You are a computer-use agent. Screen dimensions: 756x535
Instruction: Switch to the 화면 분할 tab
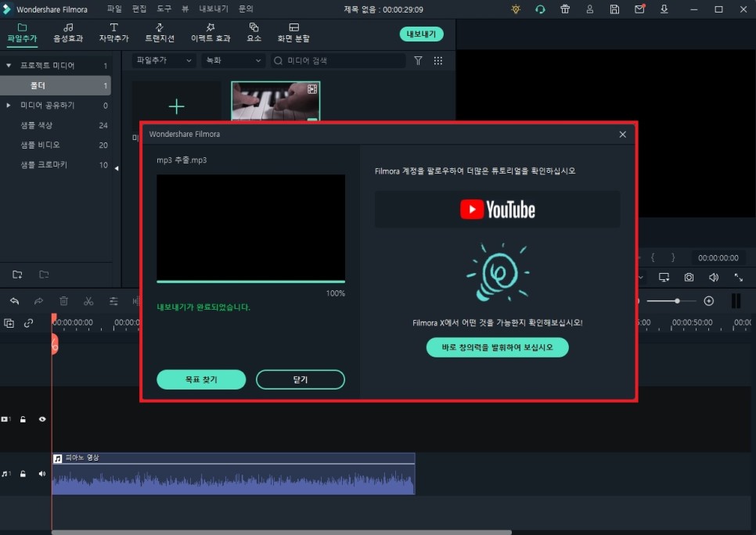[x=293, y=33]
